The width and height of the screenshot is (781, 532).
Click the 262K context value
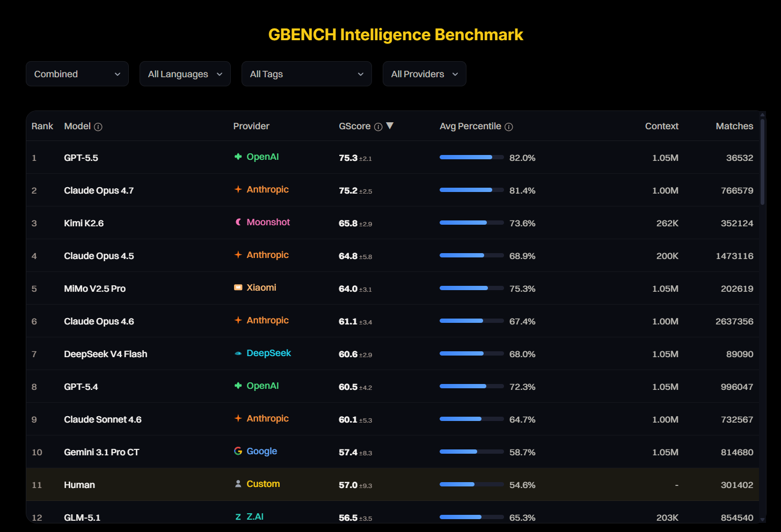pos(667,223)
